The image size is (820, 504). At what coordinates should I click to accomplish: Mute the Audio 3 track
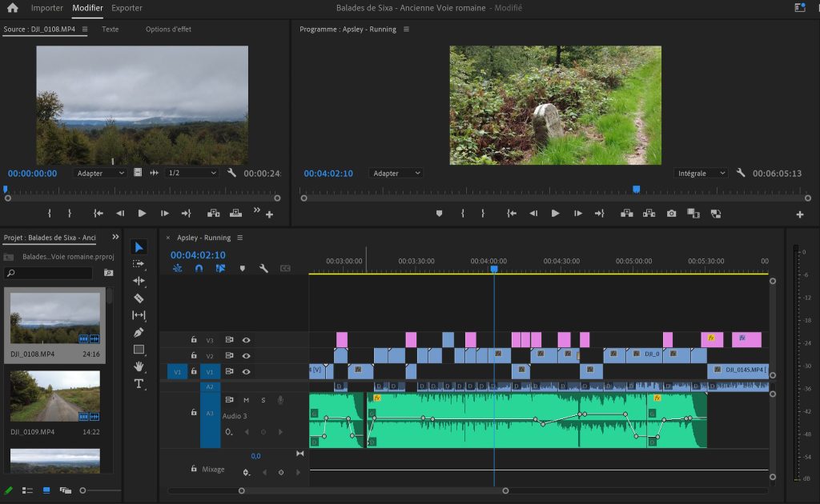pos(246,400)
